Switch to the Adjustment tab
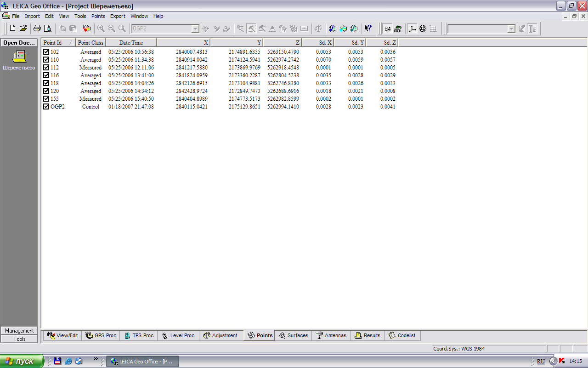588x368 pixels. [x=220, y=335]
